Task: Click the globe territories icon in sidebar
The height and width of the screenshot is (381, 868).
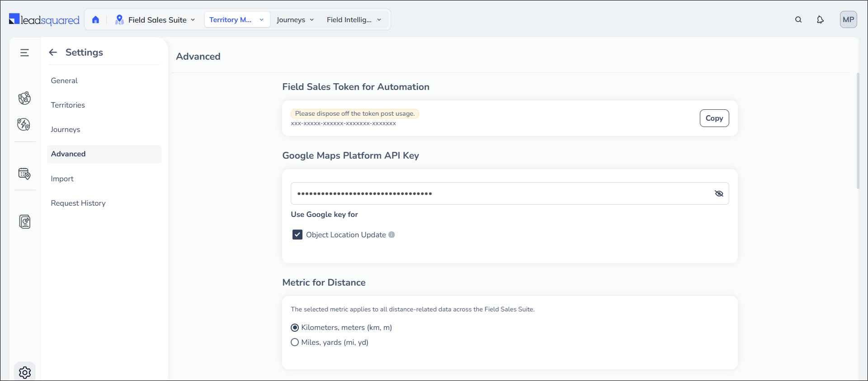Action: [x=24, y=98]
